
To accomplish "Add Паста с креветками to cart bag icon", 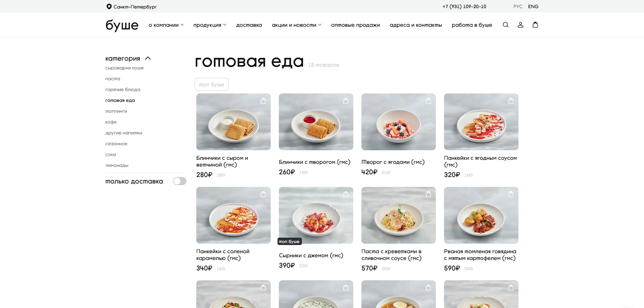I will pyautogui.click(x=428, y=194).
